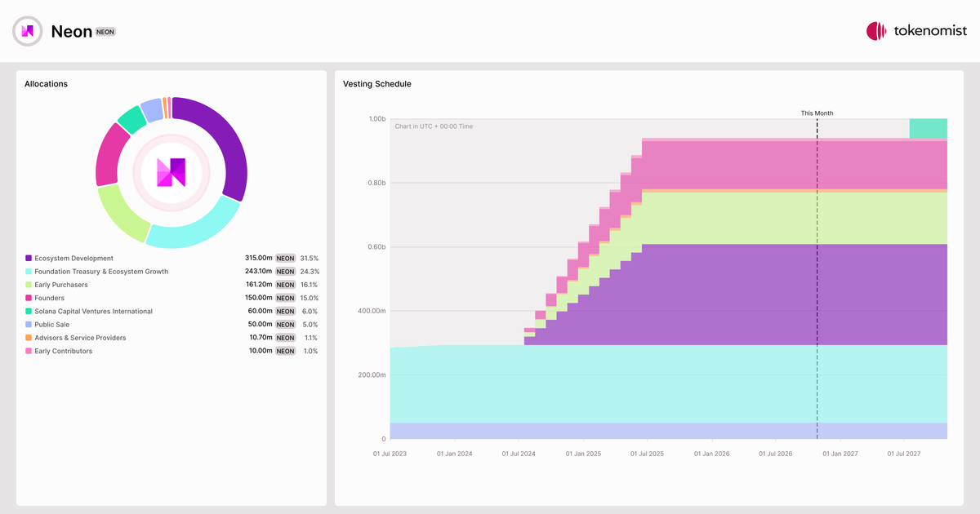980x514 pixels.
Task: Click the Solana Capital Ventures International swatch
Action: [x=29, y=311]
